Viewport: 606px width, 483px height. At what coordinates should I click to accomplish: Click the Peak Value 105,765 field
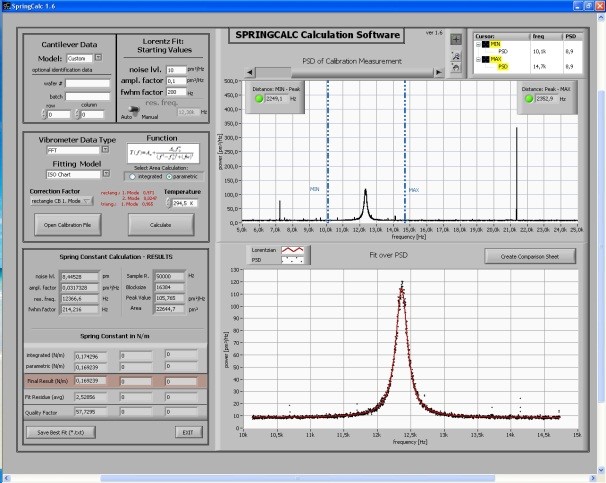pyautogui.click(x=169, y=298)
